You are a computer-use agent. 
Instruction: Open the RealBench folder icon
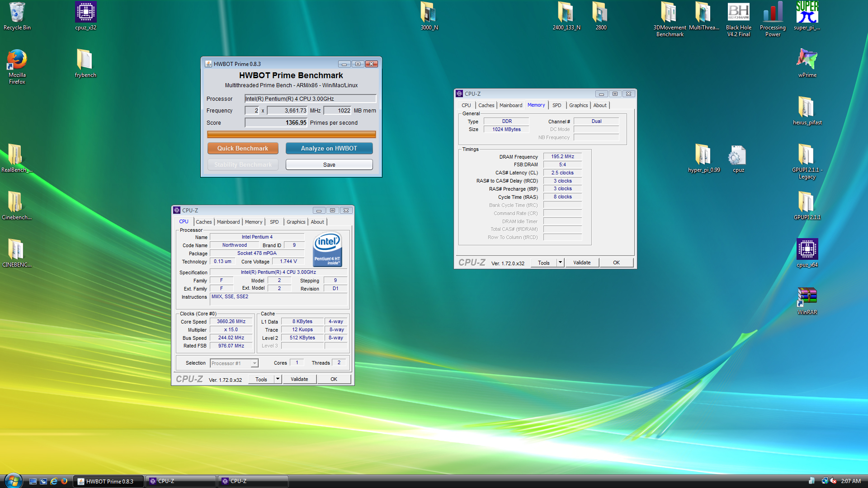[x=16, y=158]
